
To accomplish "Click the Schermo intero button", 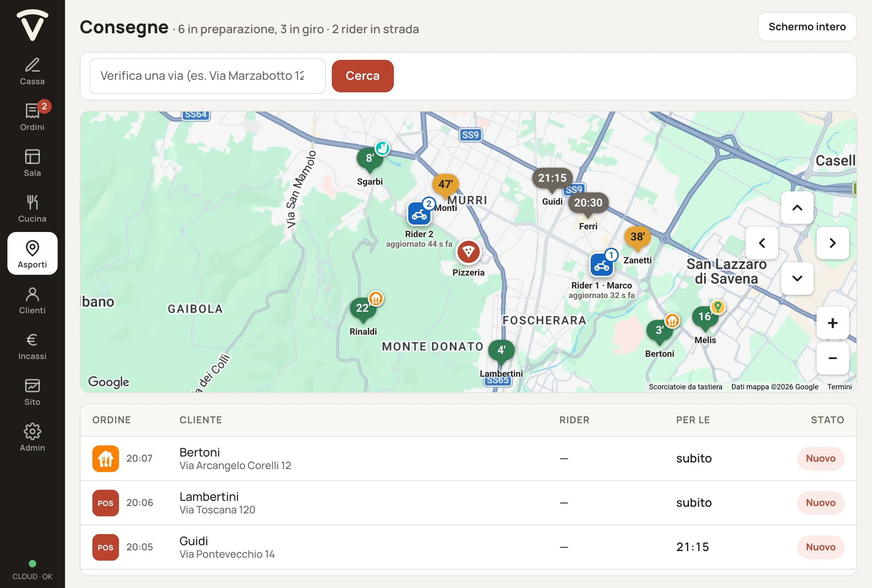I will [807, 27].
